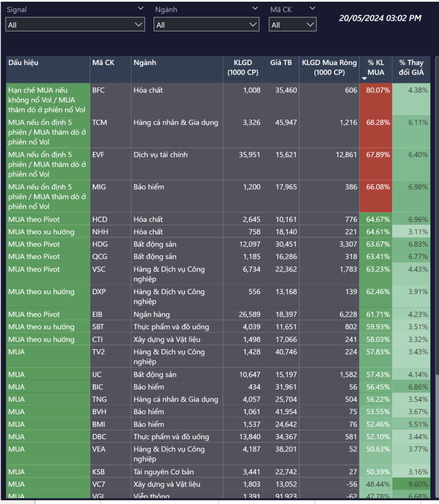Click the % Thay đổi GIÁ header
439x504 pixels.
(x=411, y=67)
